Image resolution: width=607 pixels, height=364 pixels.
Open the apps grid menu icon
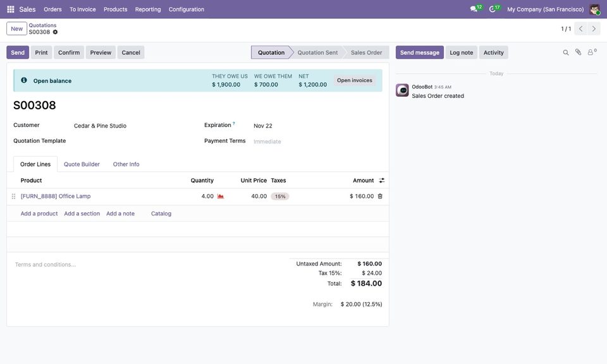(x=11, y=9)
